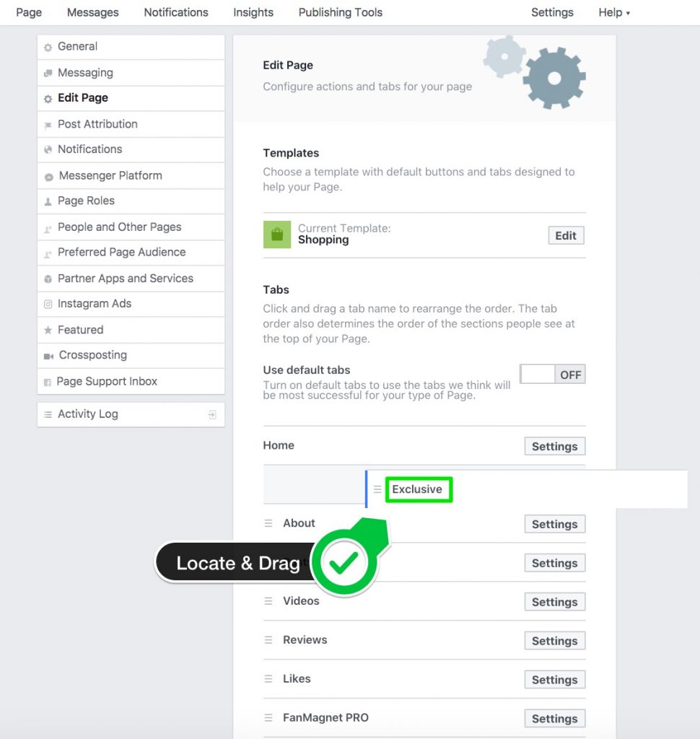This screenshot has width=700, height=739.
Task: Open the Help dropdown menu
Action: pos(613,12)
